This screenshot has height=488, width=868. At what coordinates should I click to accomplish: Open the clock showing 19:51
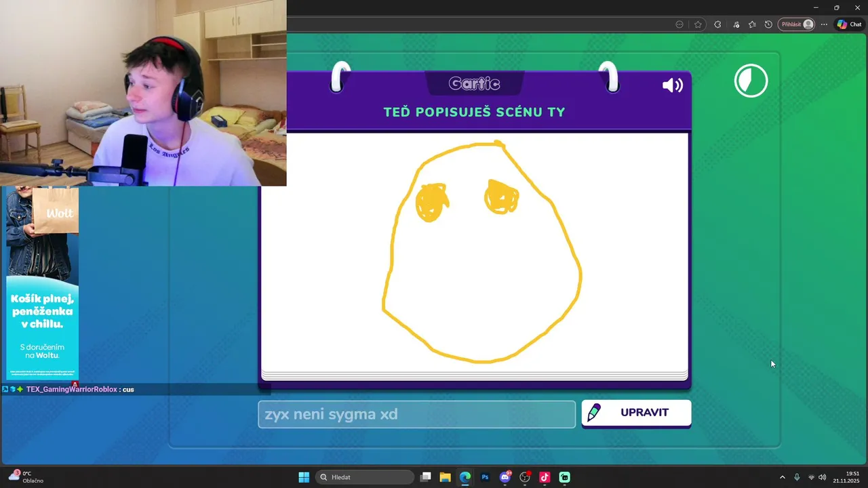[846, 476]
